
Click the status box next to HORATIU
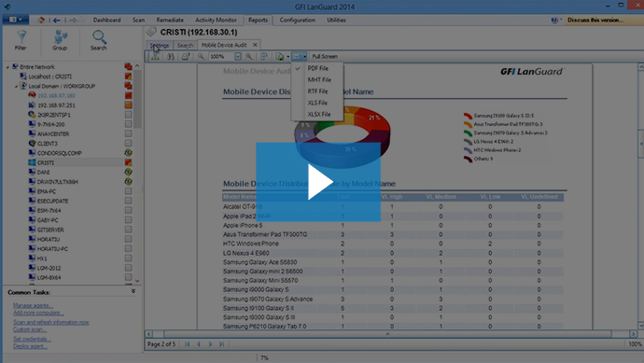[129, 239]
